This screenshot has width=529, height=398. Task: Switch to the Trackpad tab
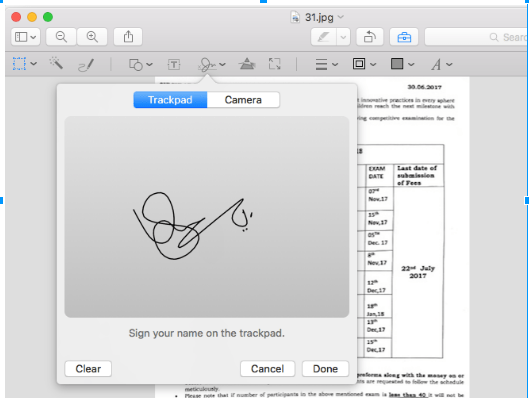coord(170,100)
